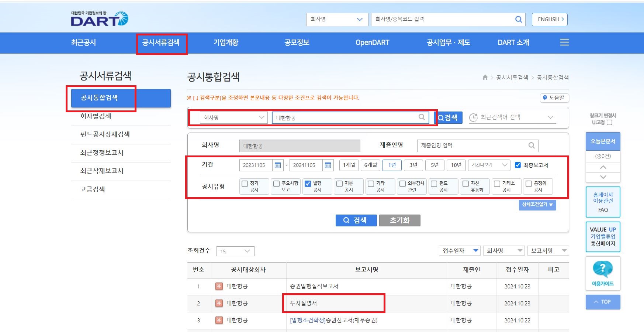
Task: Click 초기화 reset button
Action: point(400,220)
